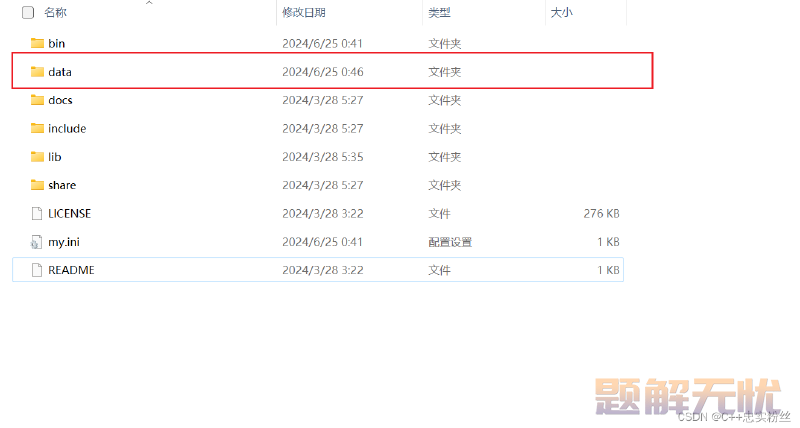
Task: Click the sort arrow above the name column
Action: (149, 3)
